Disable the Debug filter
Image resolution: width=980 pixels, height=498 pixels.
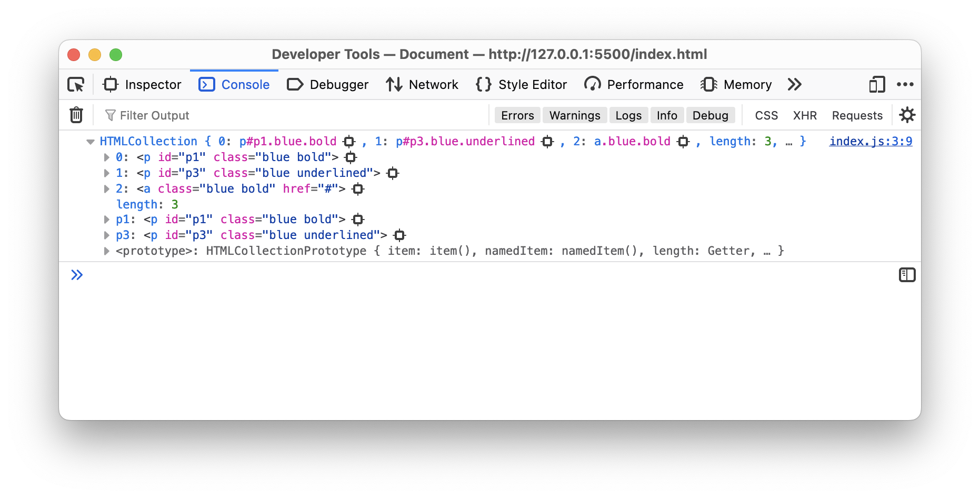point(710,115)
